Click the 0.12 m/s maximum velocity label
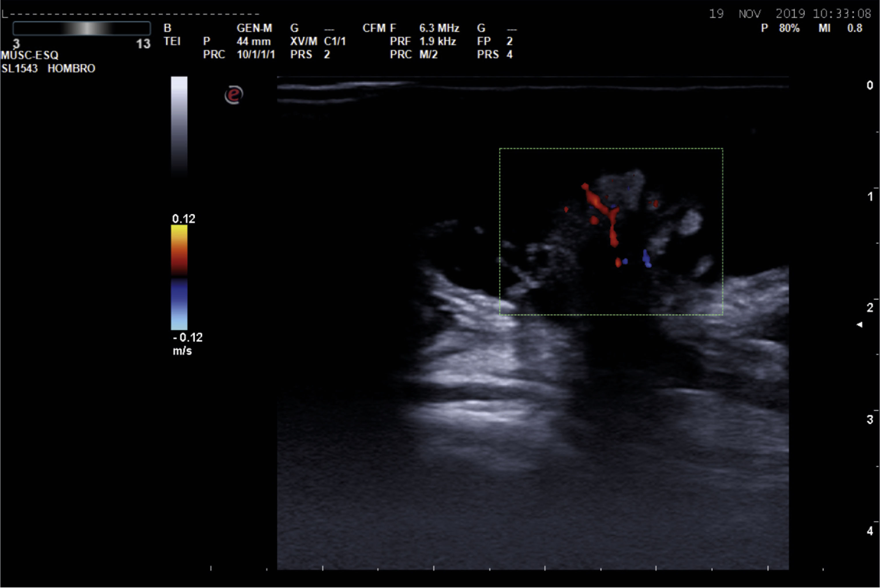 (x=183, y=218)
